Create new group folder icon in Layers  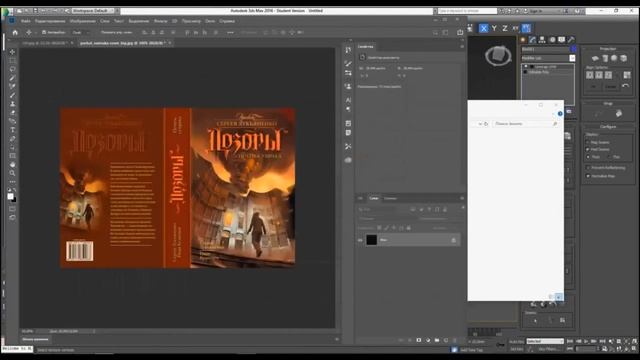click(437, 340)
